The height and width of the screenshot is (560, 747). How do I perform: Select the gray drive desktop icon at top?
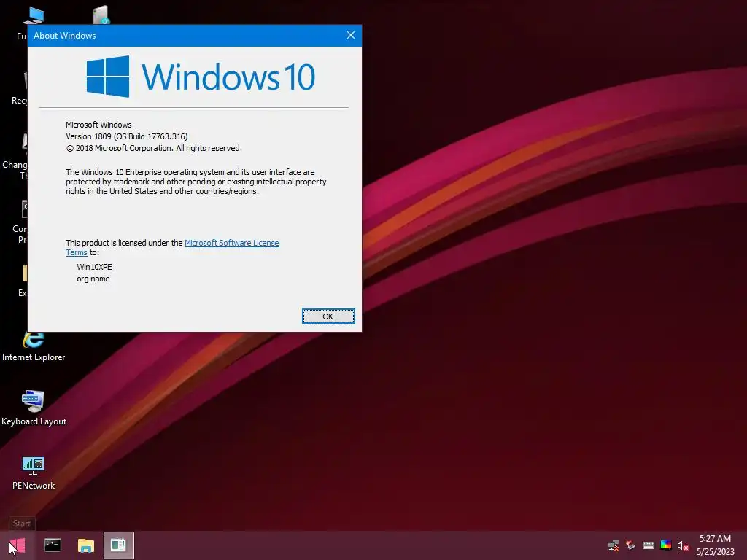pos(101,15)
